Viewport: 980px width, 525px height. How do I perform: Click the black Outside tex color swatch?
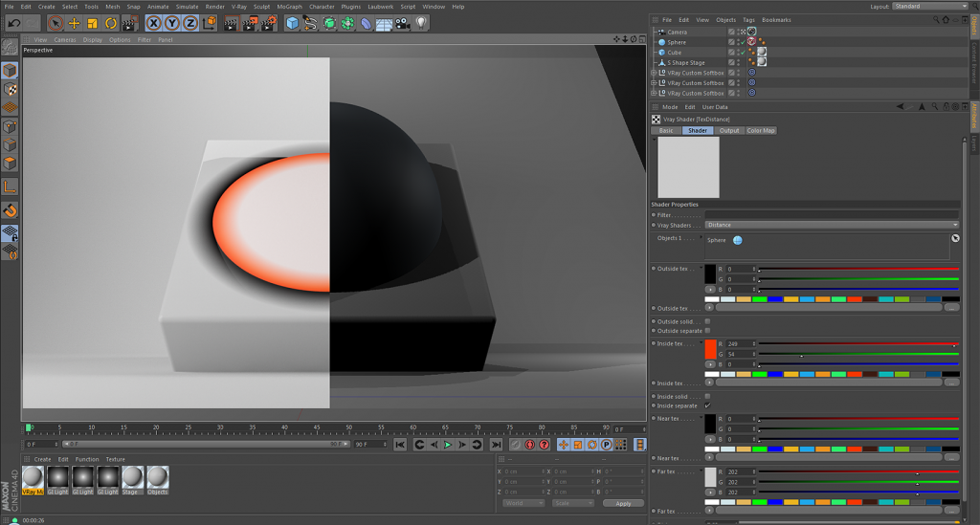(x=711, y=274)
